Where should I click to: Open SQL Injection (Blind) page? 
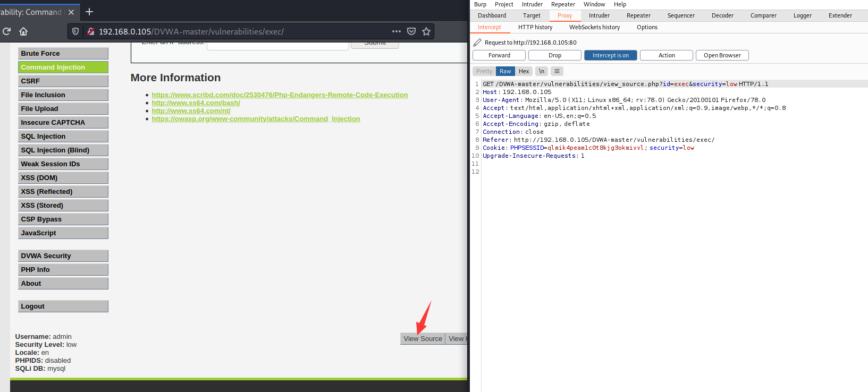63,150
